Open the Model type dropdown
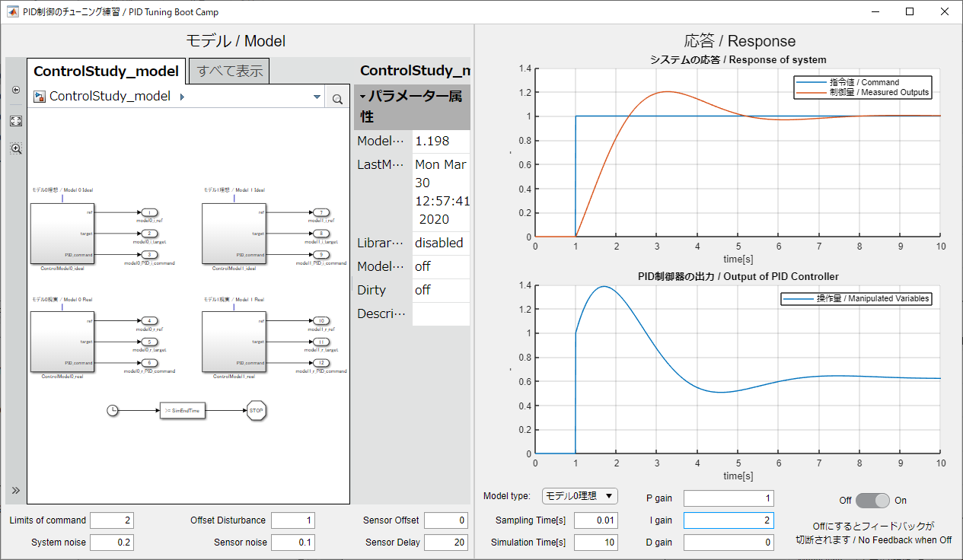The width and height of the screenshot is (963, 560). (x=579, y=496)
